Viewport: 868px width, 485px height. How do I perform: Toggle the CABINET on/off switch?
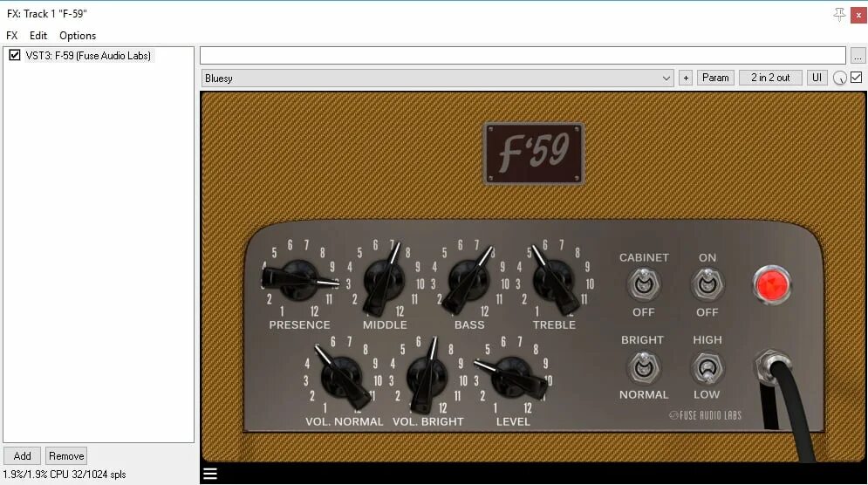(x=643, y=284)
